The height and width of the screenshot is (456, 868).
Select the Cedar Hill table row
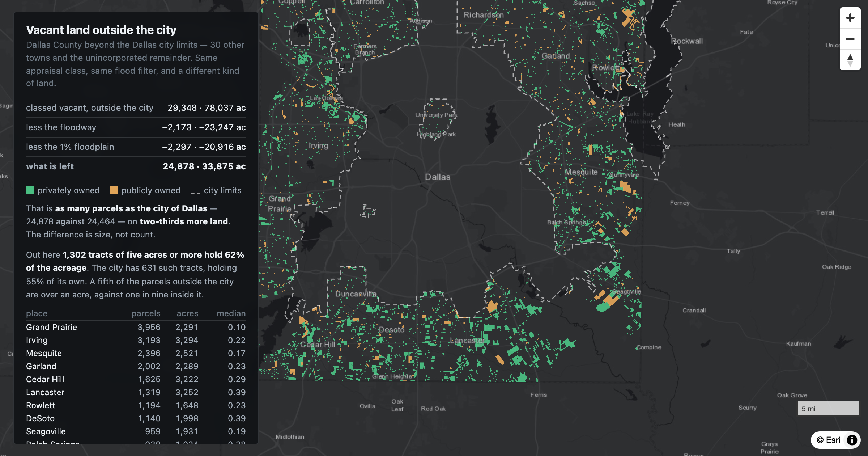pyautogui.click(x=136, y=379)
